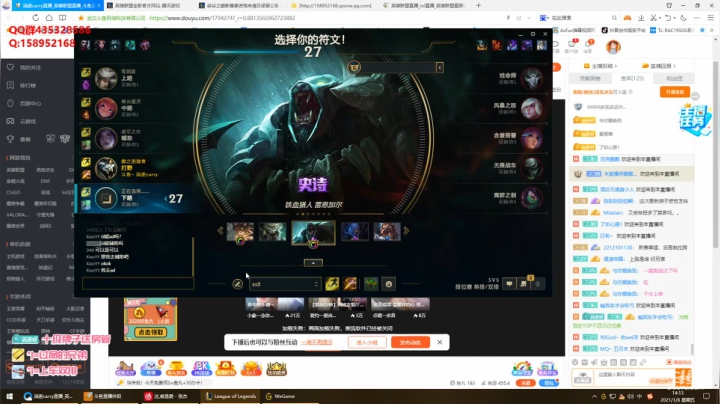Image resolution: width=720 pixels, height=404 pixels.
Task: Click the 一周不再提示 link
Action: [317, 342]
